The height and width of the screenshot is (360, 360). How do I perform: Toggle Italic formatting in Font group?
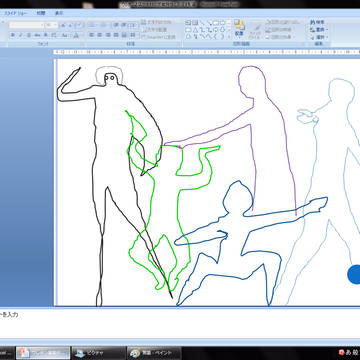point(21,35)
